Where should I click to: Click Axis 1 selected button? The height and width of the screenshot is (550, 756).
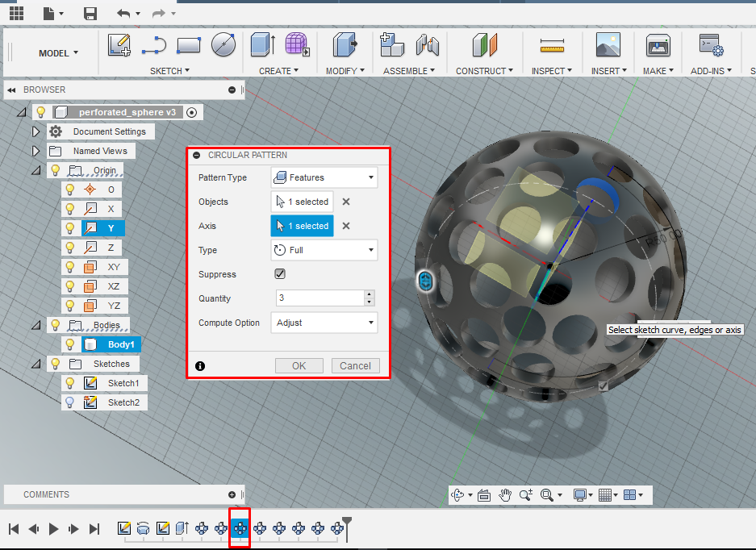click(x=303, y=226)
